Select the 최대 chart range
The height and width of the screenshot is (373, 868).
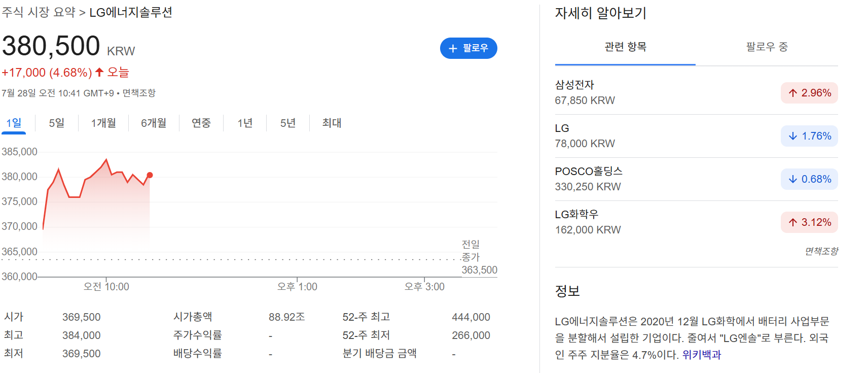click(x=332, y=123)
